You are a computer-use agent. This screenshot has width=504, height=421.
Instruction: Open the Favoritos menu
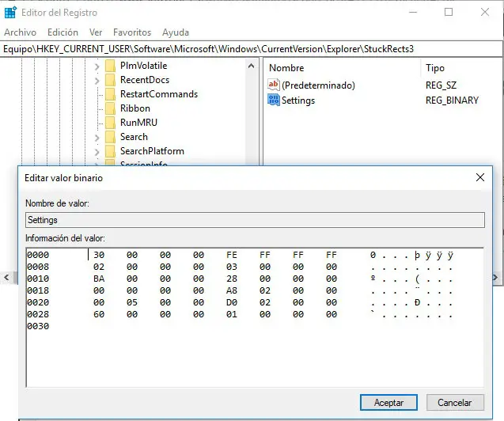coord(132,32)
